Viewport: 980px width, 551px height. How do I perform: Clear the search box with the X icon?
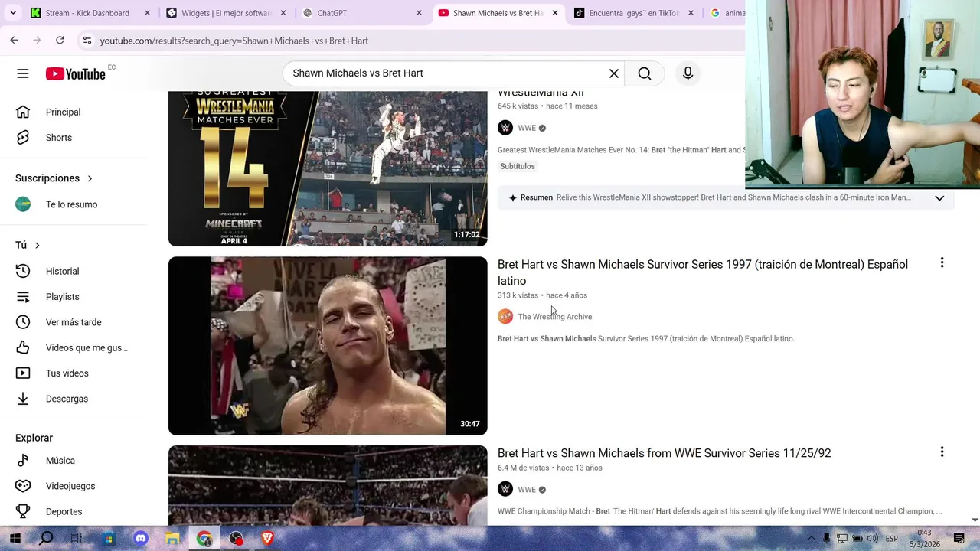click(x=614, y=73)
